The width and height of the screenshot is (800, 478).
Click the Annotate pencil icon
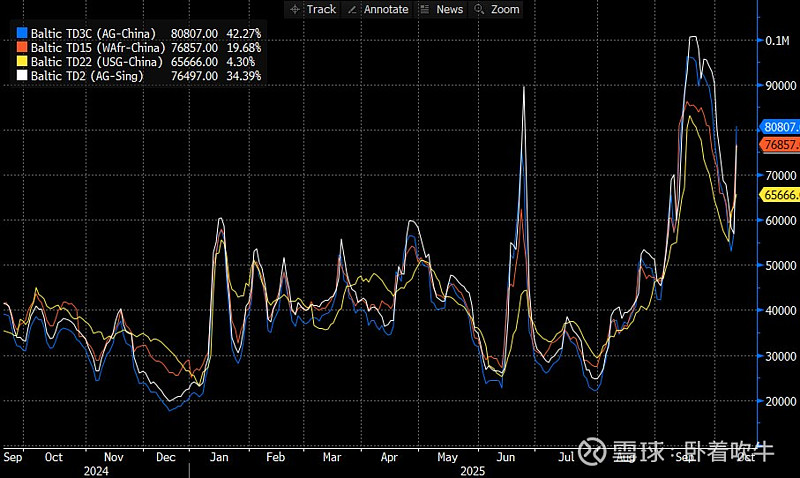pos(352,9)
